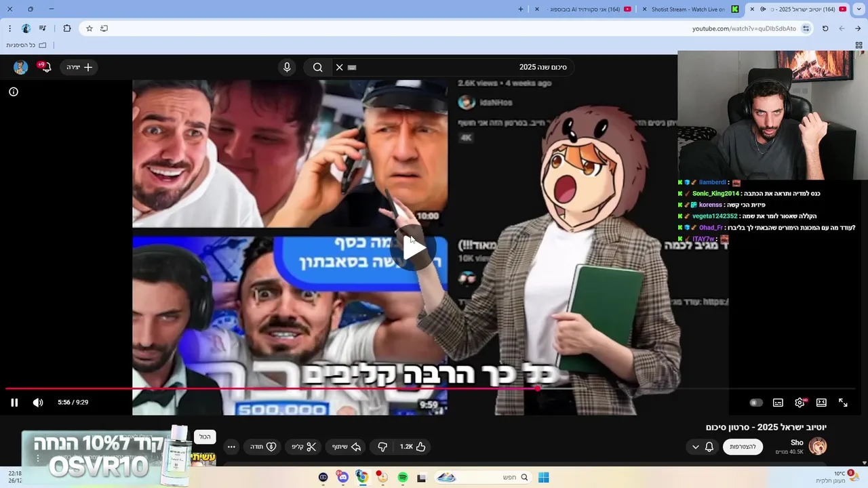Open the weather widget in taskbar
Image resolution: width=868 pixels, height=488 pixels.
(839, 477)
